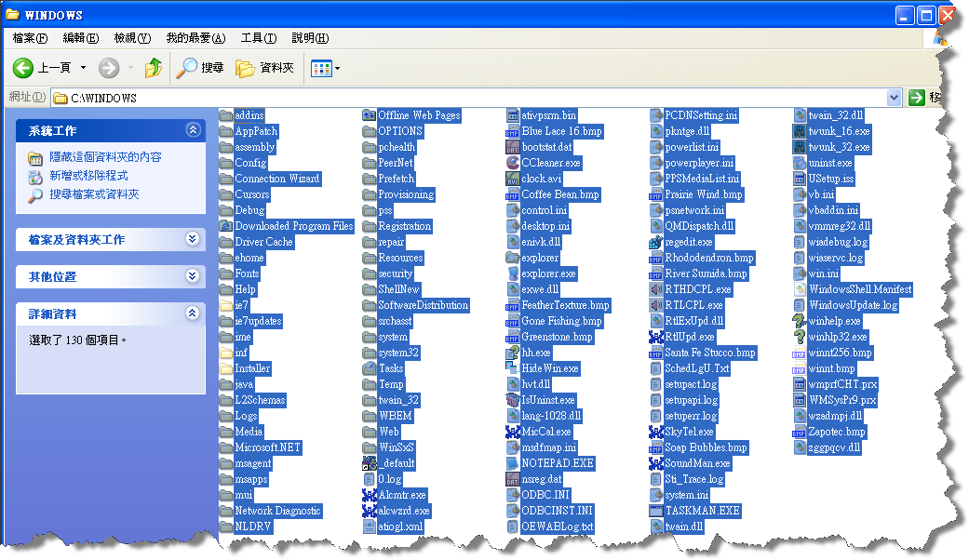The image size is (969, 560).
Task: Collapse the 詳細資料 panel
Action: click(x=193, y=313)
